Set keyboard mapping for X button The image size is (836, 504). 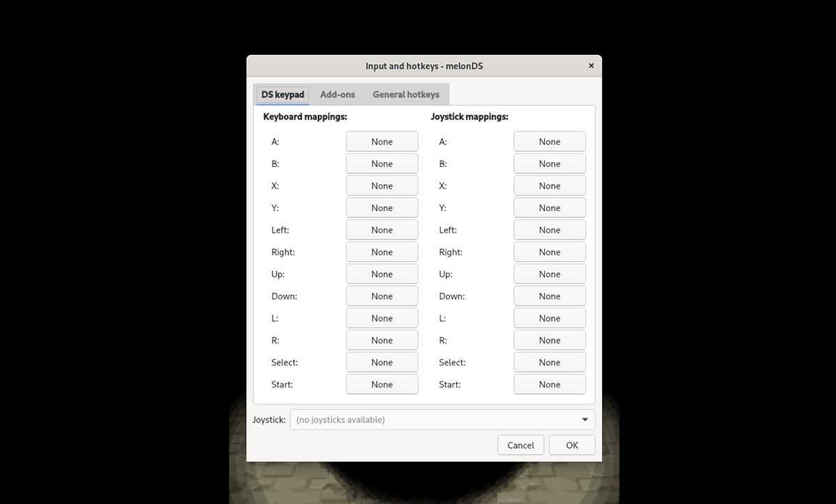tap(382, 186)
